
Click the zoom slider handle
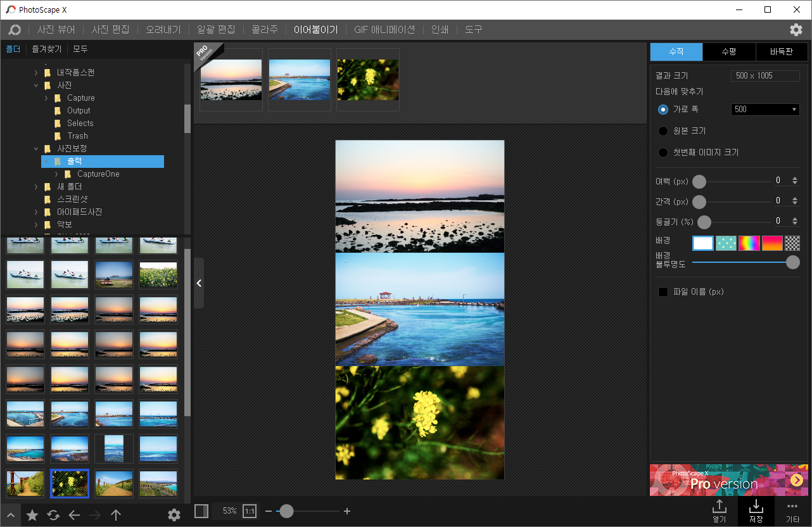[286, 511]
